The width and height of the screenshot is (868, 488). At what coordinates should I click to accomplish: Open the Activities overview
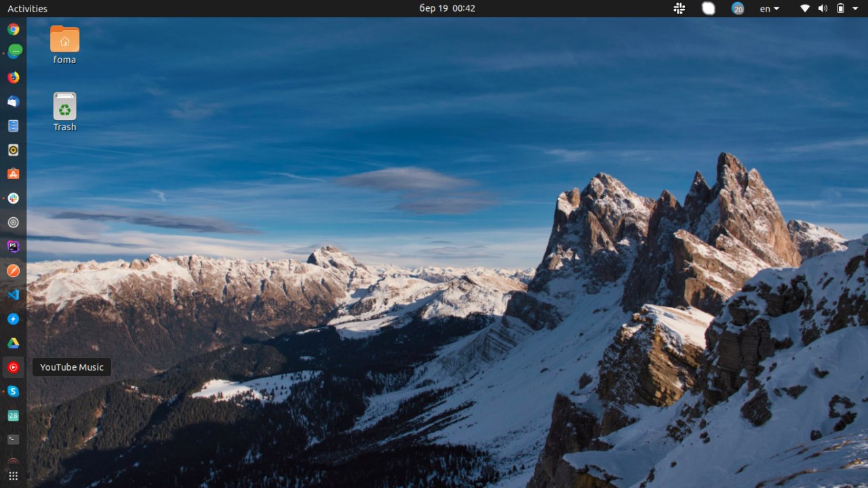(27, 9)
